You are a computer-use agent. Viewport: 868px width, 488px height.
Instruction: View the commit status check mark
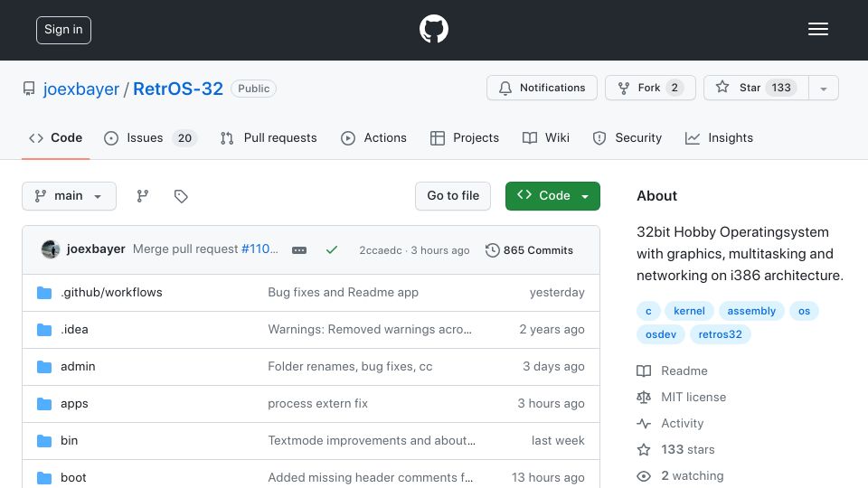click(x=332, y=250)
